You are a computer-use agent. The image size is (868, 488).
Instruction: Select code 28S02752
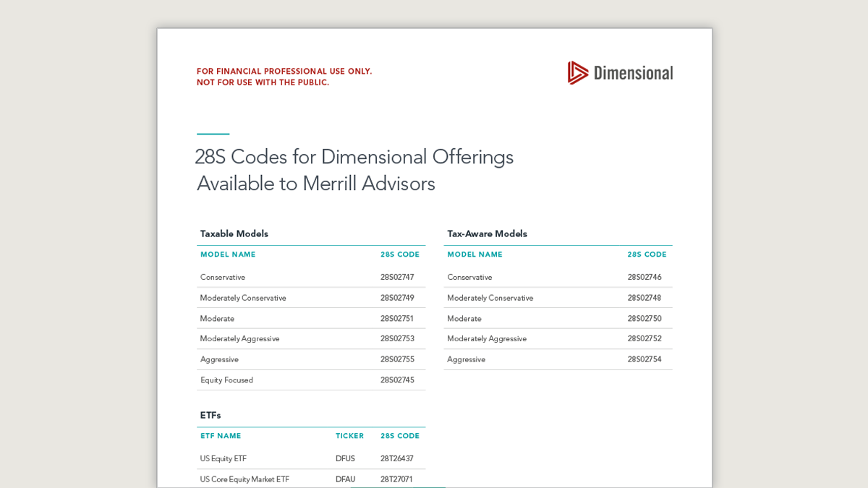[644, 338]
